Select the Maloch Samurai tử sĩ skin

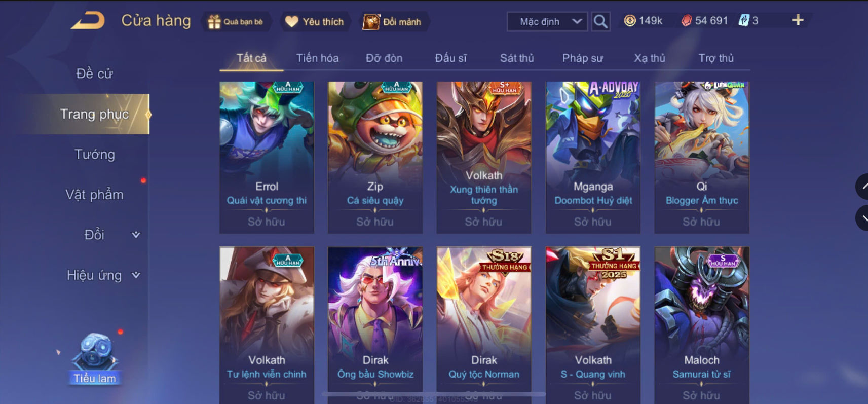pyautogui.click(x=701, y=325)
